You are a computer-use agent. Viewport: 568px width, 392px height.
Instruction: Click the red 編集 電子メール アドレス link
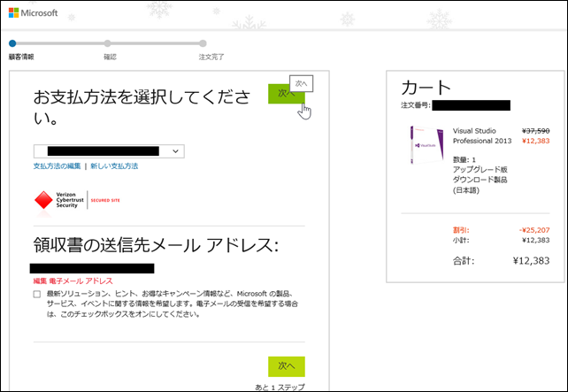click(x=73, y=281)
